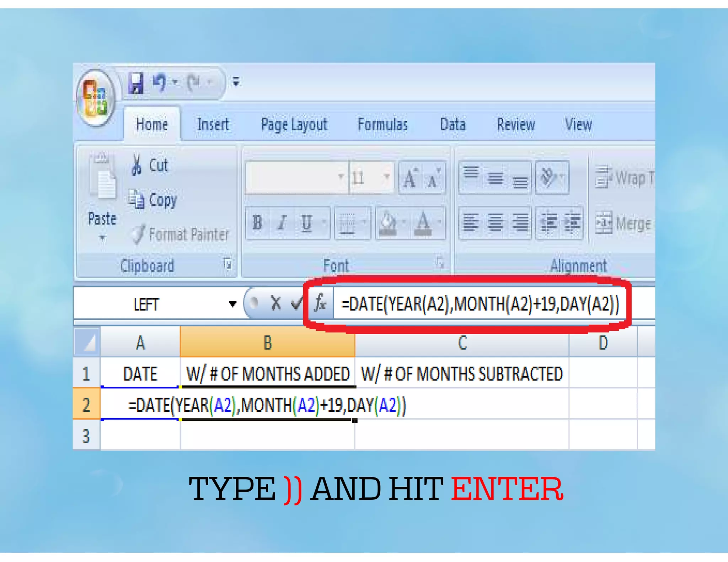The width and height of the screenshot is (728, 562).
Task: Click the Cut scissors icon
Action: (136, 165)
